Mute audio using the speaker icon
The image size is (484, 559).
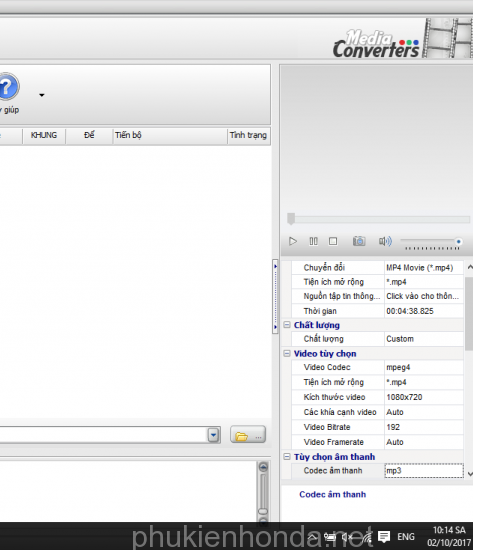pos(385,241)
